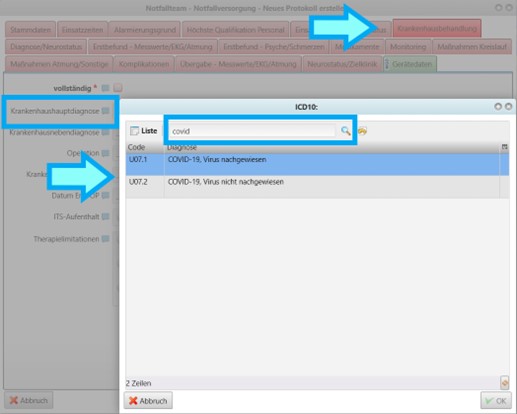
Task: Click the info icon beside ITS-Aufenthalt
Action: coord(105,217)
